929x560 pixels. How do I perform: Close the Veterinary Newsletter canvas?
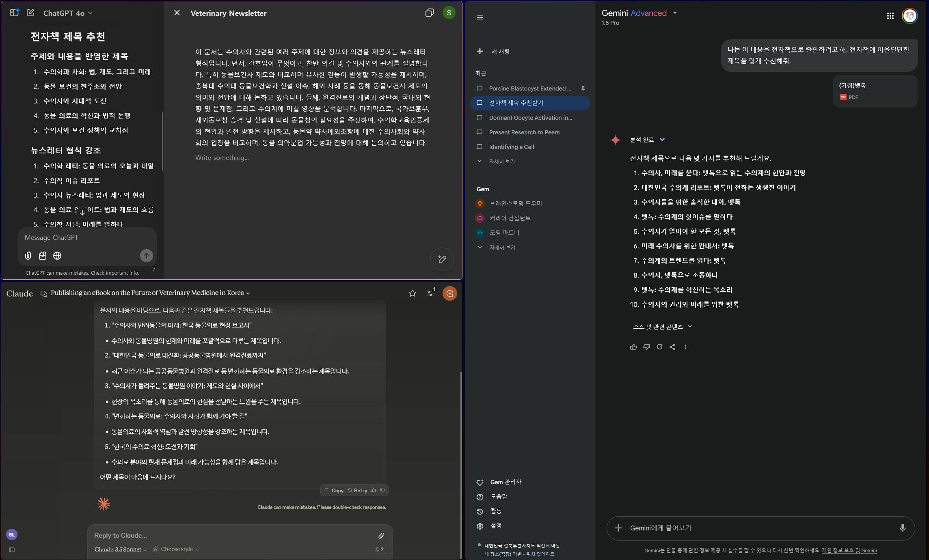[x=177, y=13]
